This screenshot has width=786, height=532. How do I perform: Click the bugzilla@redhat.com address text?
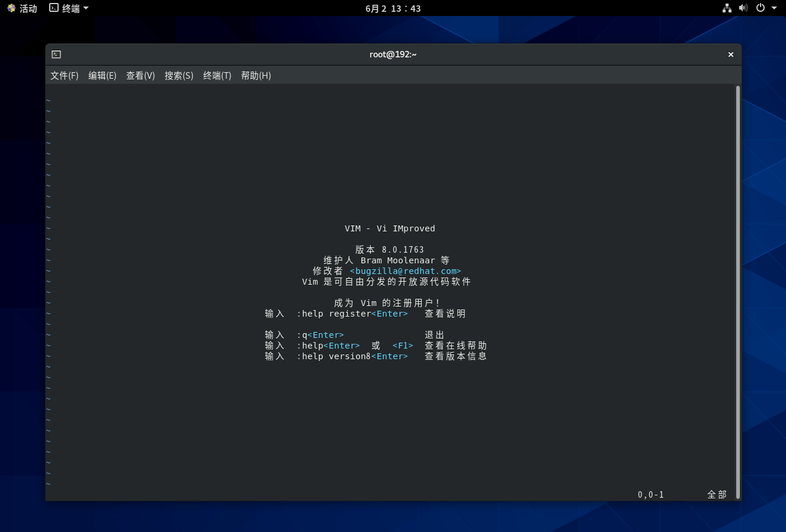(405, 271)
